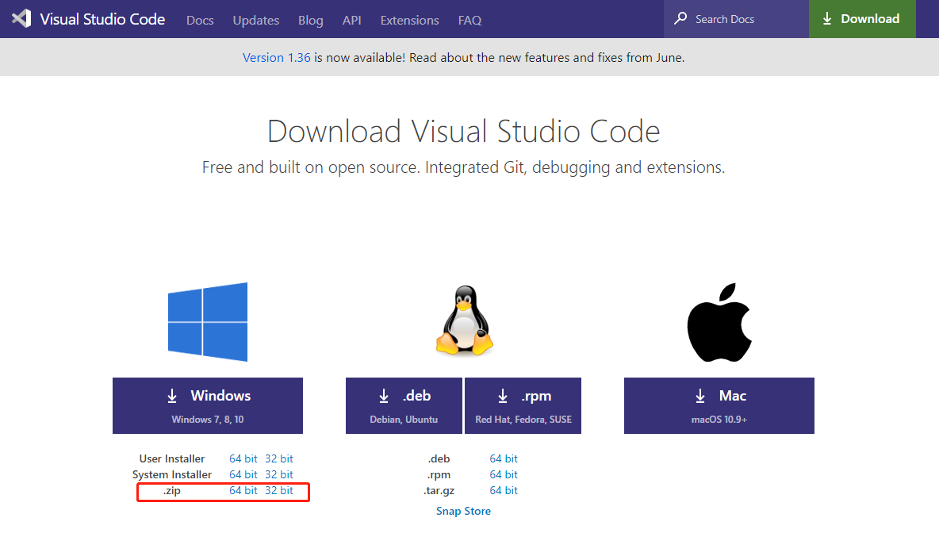
Task: Select 32 bit Windows .zip download
Action: [x=279, y=491]
